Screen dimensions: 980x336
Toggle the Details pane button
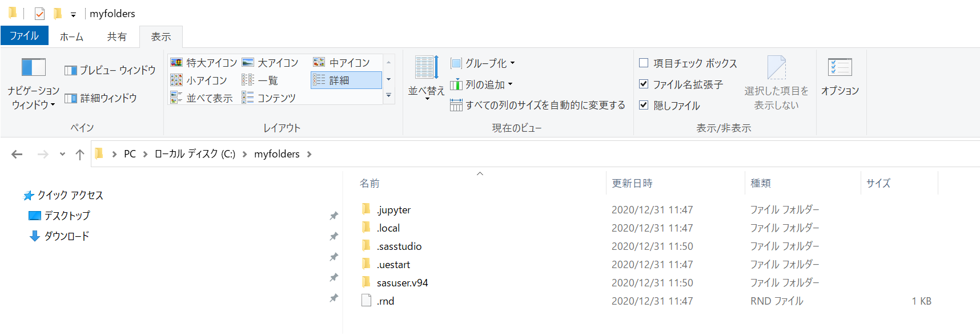pos(101,98)
